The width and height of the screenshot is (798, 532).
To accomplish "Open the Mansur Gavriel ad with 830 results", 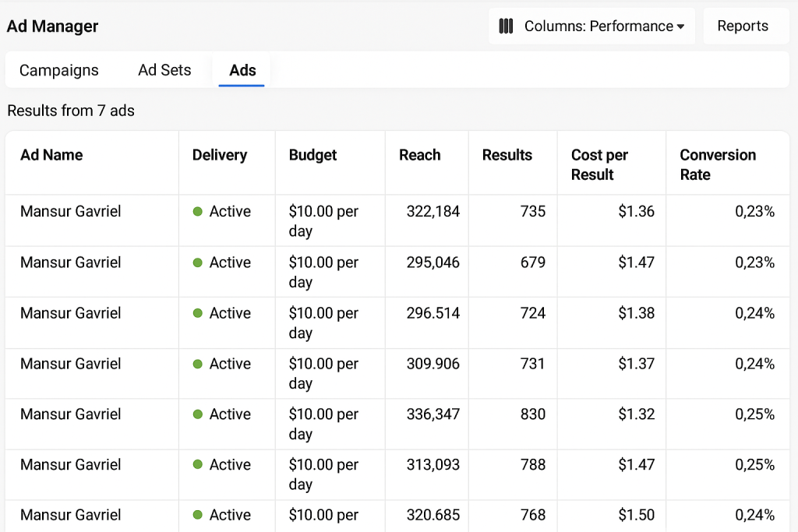I will [71, 414].
